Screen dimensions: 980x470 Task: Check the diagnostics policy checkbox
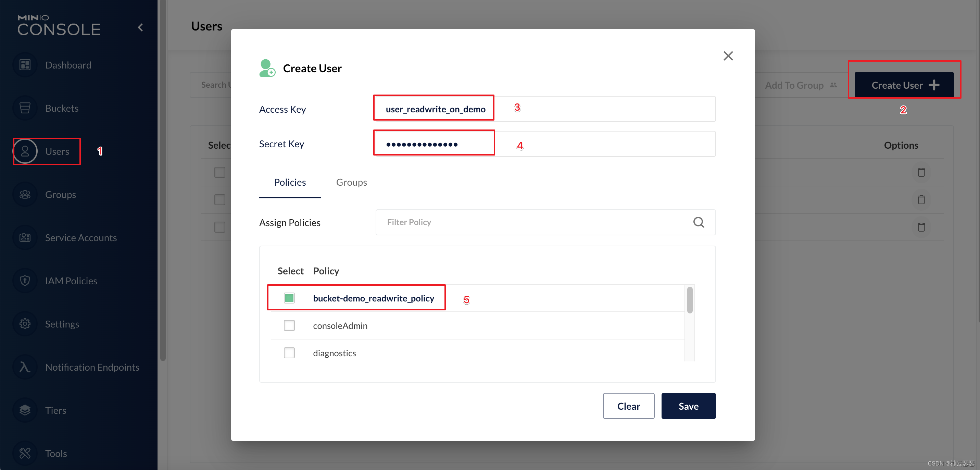click(289, 353)
